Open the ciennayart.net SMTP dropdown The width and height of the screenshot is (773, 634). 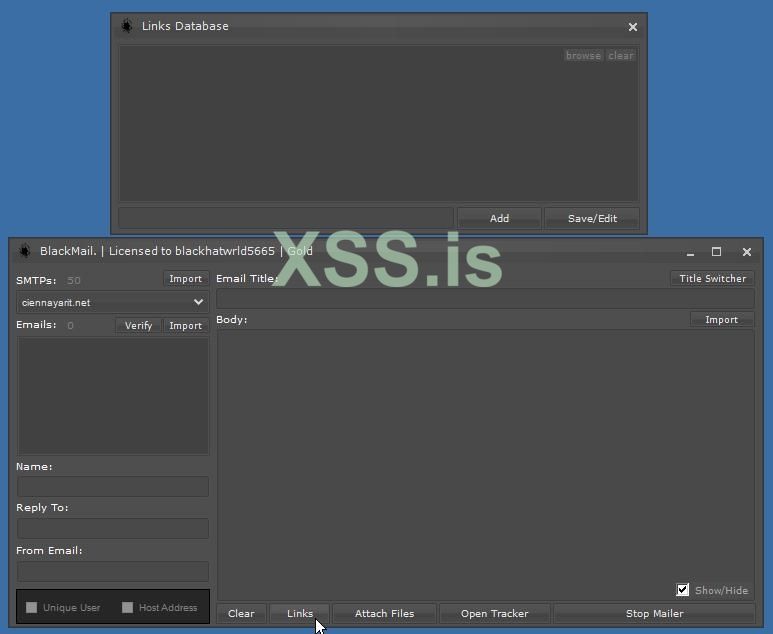tap(112, 303)
